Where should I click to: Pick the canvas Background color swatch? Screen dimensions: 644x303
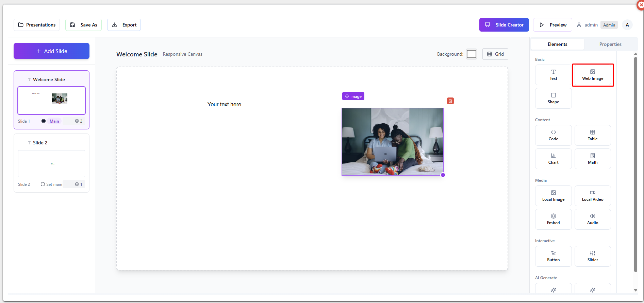(471, 54)
